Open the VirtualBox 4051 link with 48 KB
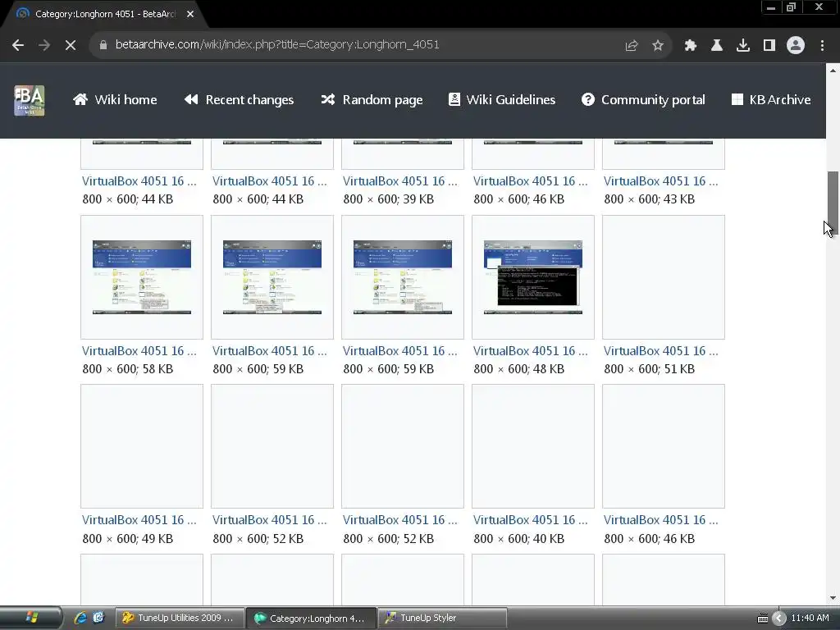 coord(531,351)
